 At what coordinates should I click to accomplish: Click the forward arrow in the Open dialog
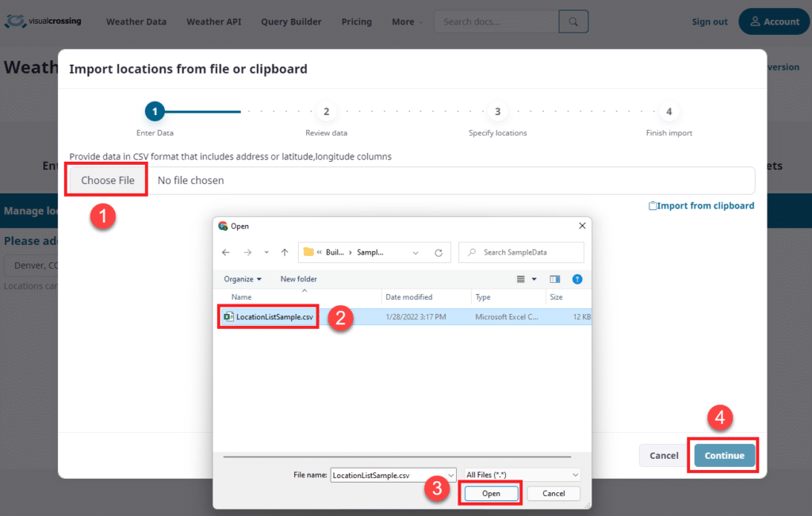point(246,250)
